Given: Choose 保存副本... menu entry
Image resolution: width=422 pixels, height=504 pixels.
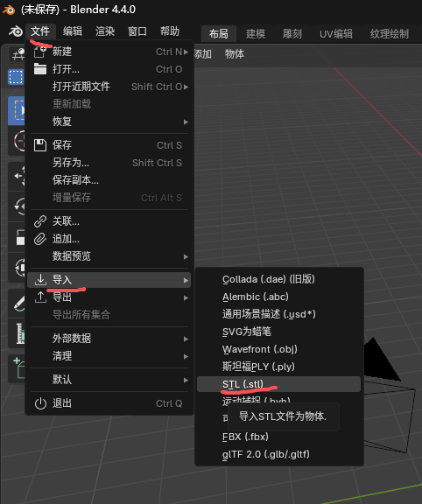Looking at the screenshot, I should tap(109, 180).
